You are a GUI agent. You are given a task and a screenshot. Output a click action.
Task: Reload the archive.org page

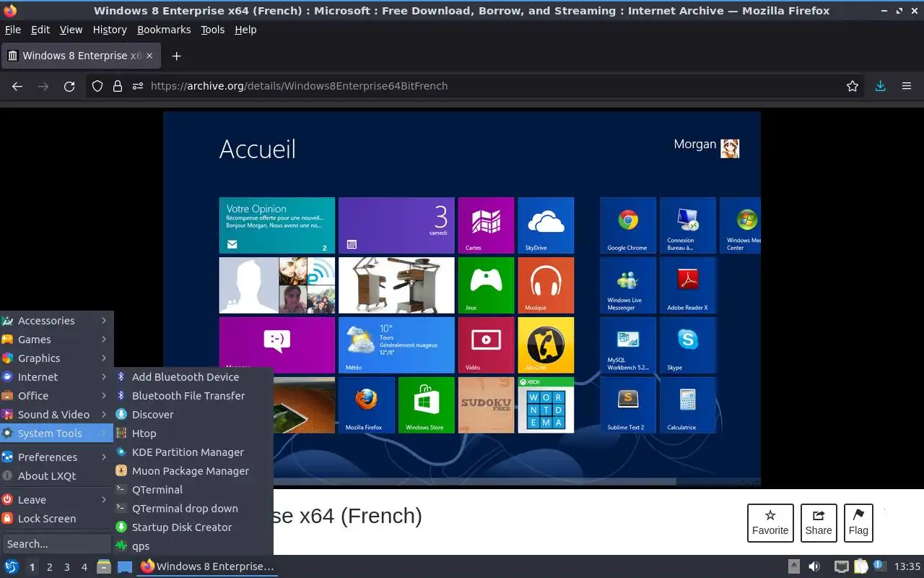[69, 86]
